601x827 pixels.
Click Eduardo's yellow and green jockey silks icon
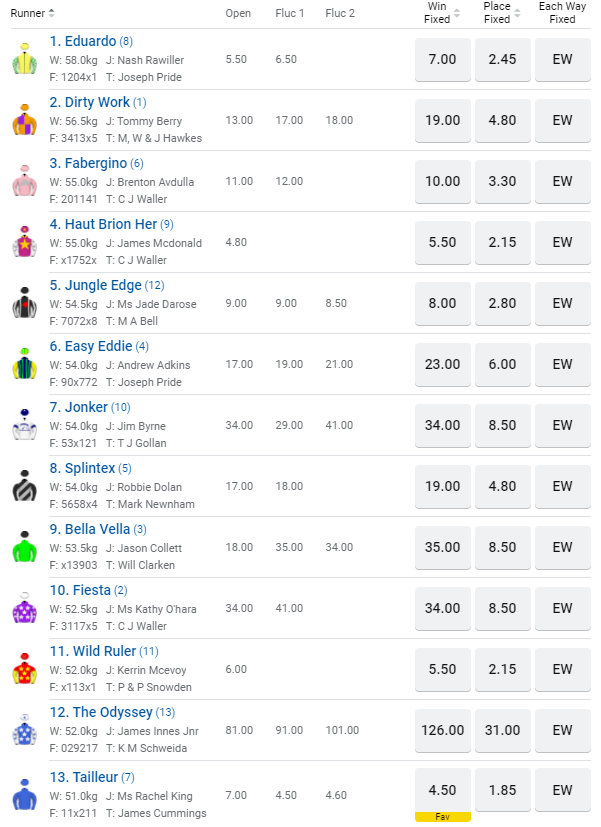coord(24,60)
